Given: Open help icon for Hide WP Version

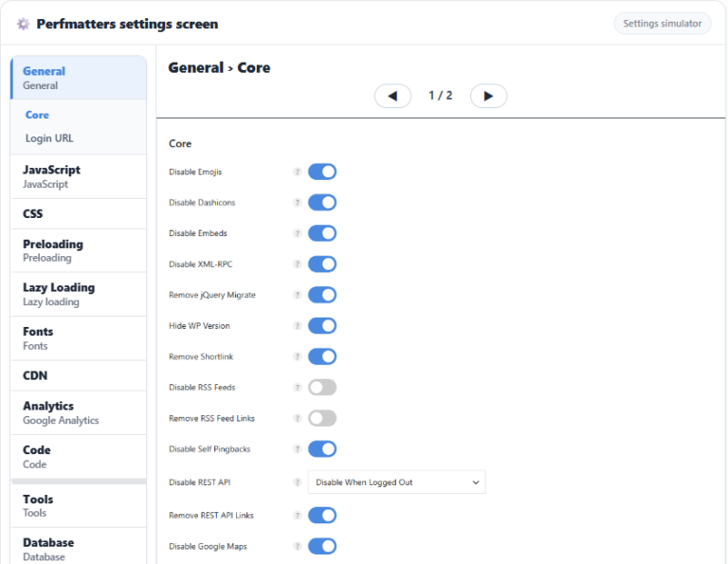Looking at the screenshot, I should [x=298, y=326].
